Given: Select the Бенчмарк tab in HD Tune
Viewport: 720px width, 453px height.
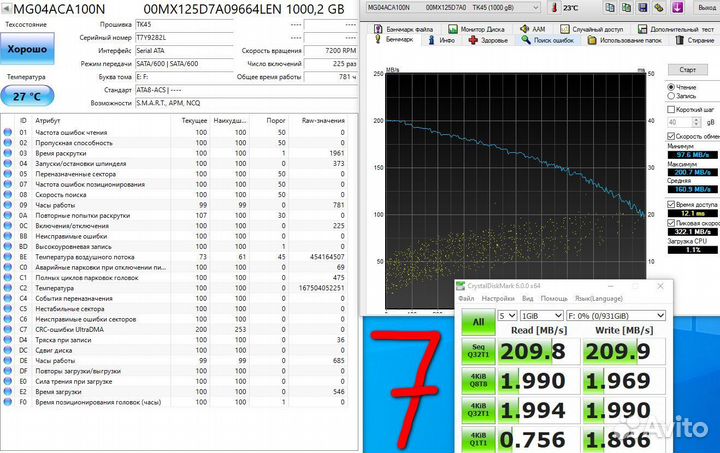Looking at the screenshot, I should 394,39.
